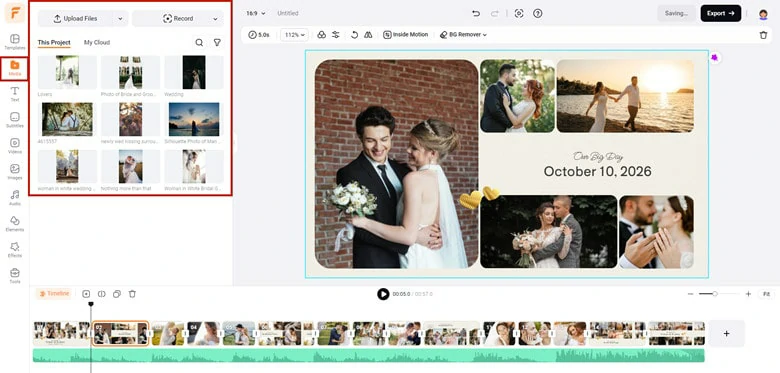Add a new scene with the plus tile
This screenshot has height=373, width=780.
[x=726, y=333]
